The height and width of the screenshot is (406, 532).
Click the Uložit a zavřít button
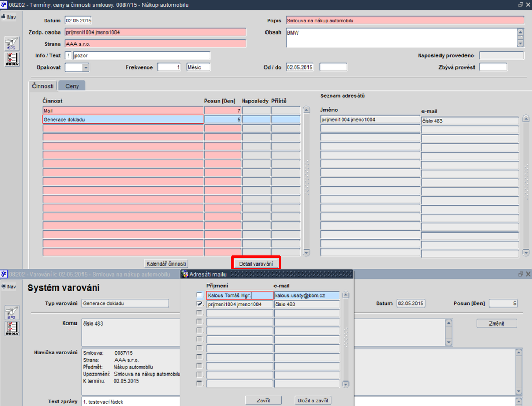pos(313,400)
